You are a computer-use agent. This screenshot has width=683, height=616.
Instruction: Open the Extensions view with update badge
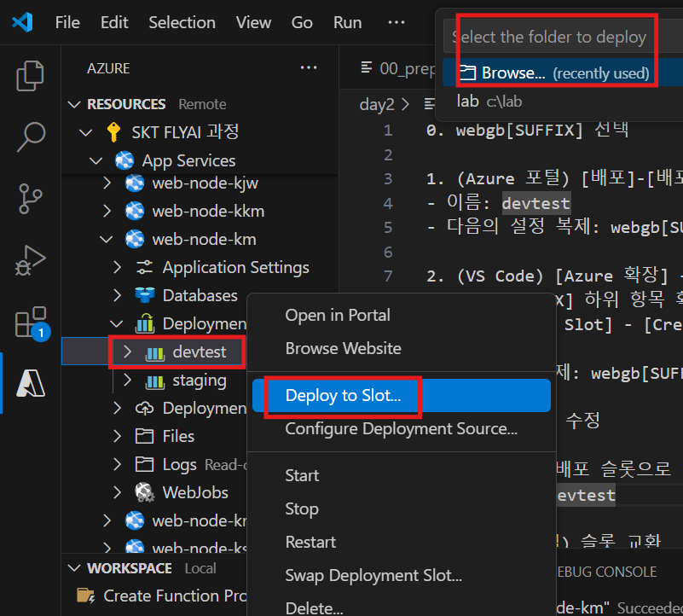tap(32, 323)
